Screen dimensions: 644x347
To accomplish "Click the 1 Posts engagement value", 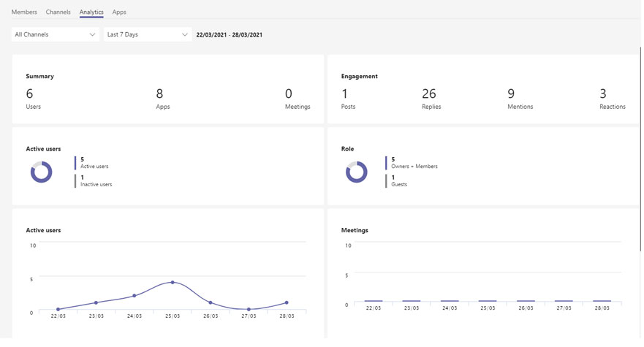I will 348,99.
